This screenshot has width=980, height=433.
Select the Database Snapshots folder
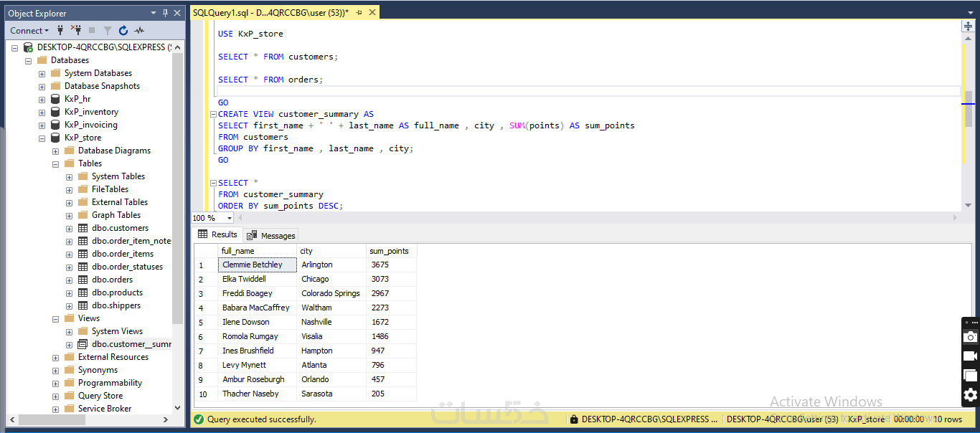click(x=102, y=86)
